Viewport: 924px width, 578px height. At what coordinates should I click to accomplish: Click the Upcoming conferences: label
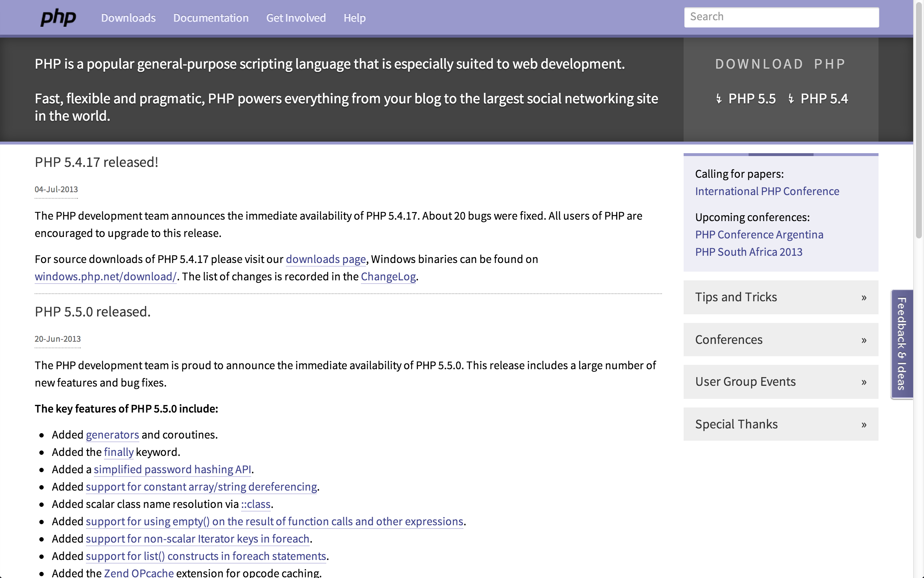(752, 217)
